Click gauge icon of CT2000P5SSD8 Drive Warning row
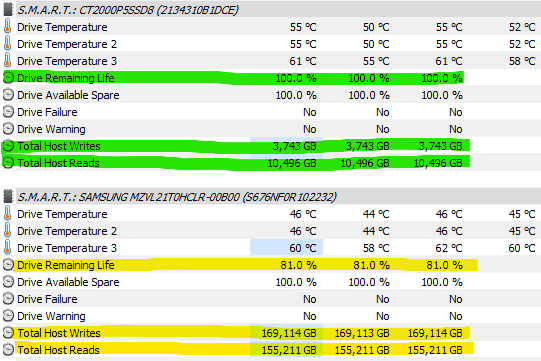 coord(8,129)
